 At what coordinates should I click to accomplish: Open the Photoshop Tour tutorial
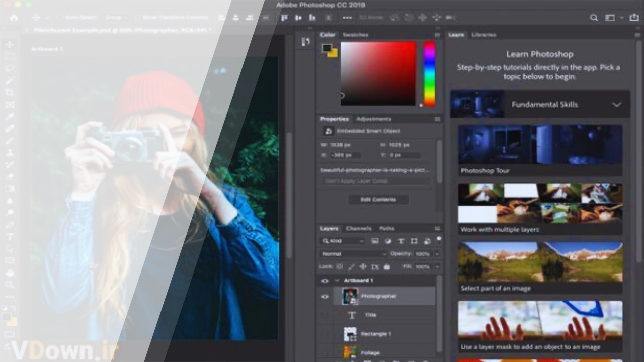pyautogui.click(x=540, y=150)
